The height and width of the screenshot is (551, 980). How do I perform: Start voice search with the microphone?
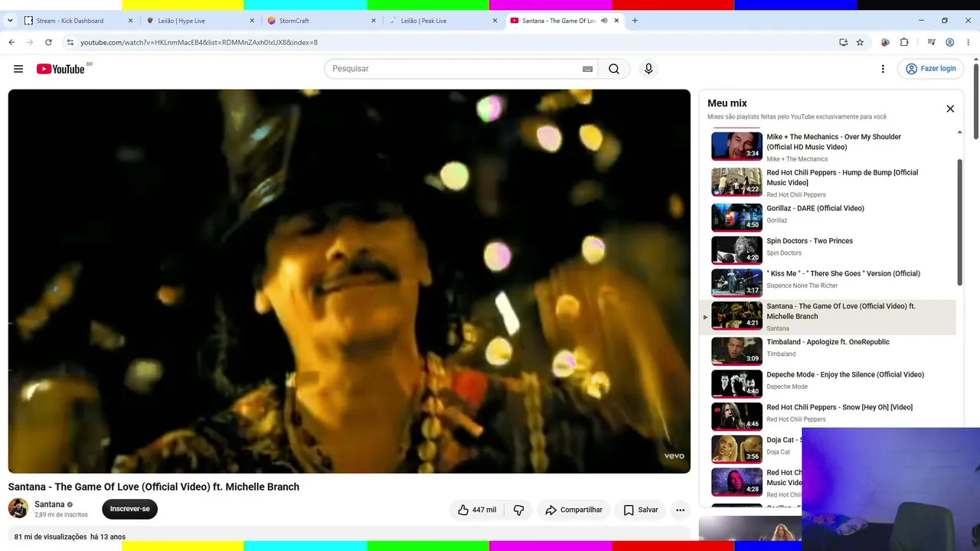tap(648, 69)
